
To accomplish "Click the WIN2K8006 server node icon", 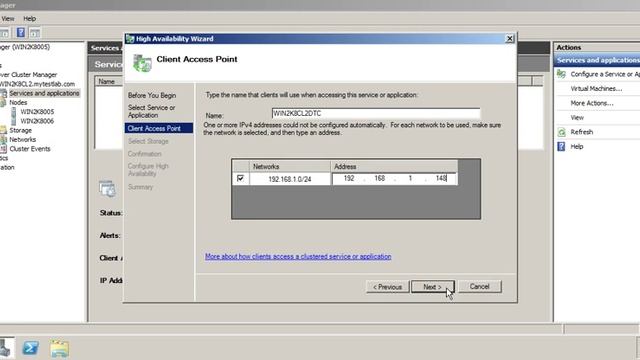I will coord(13,121).
